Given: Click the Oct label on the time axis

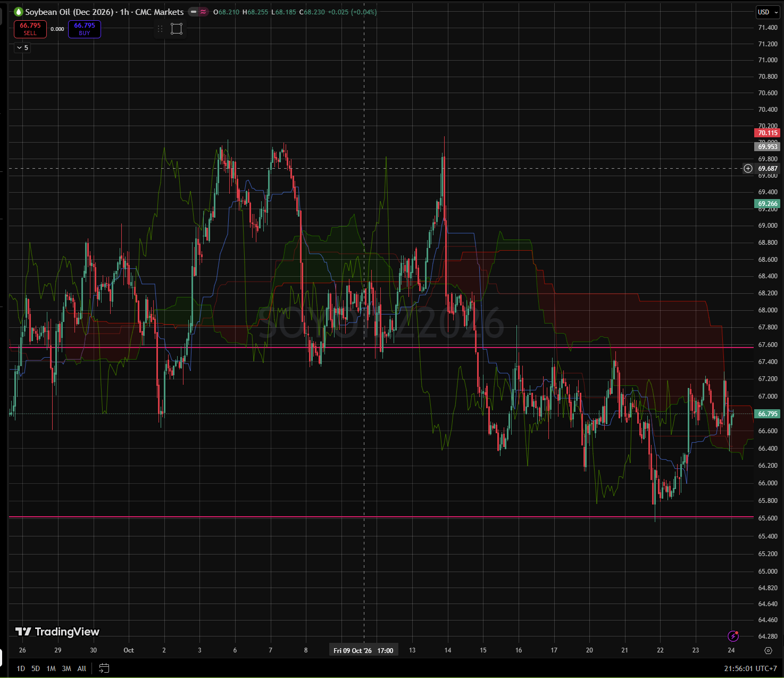Looking at the screenshot, I should (x=129, y=650).
